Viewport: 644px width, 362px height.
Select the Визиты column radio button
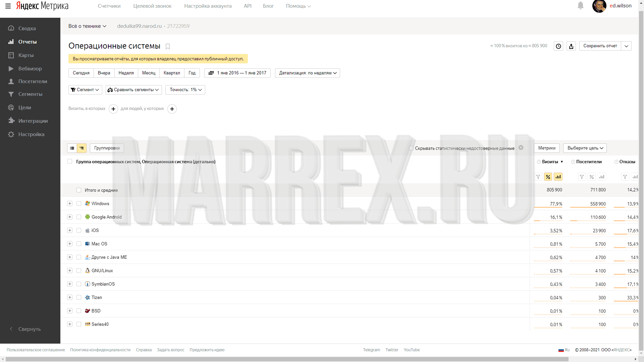click(x=539, y=162)
